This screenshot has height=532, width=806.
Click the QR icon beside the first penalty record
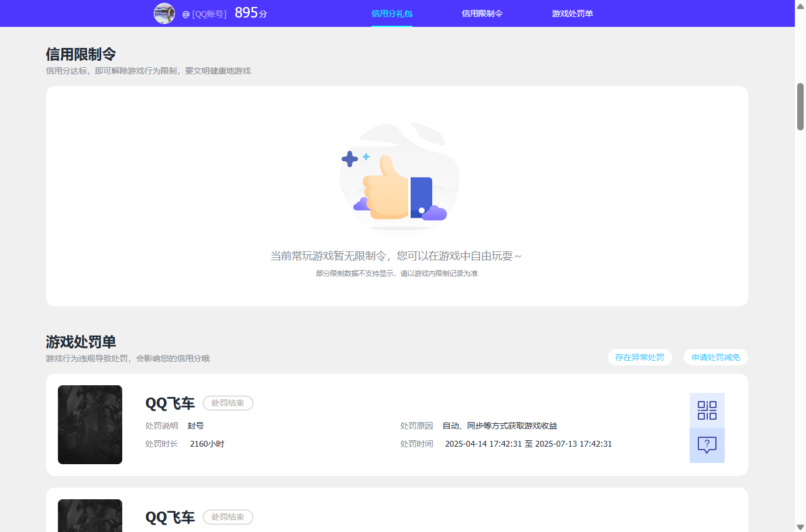point(707,410)
